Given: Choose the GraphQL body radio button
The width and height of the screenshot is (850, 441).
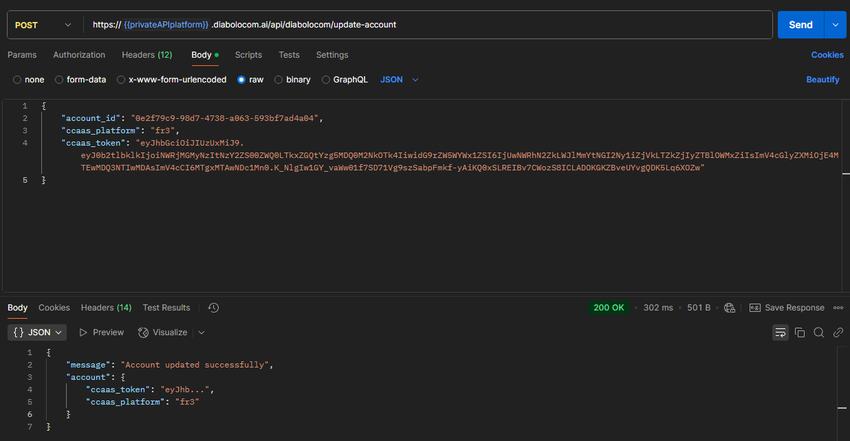Looking at the screenshot, I should (344, 79).
